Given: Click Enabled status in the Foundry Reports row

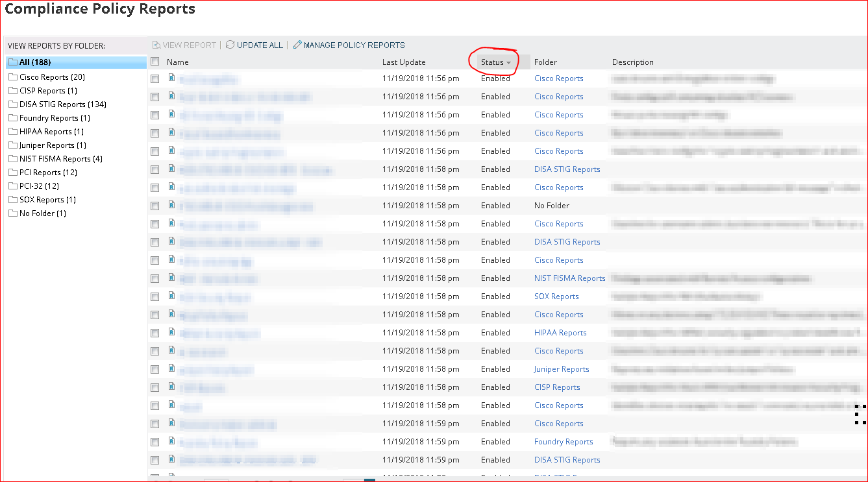Looking at the screenshot, I should tap(495, 442).
